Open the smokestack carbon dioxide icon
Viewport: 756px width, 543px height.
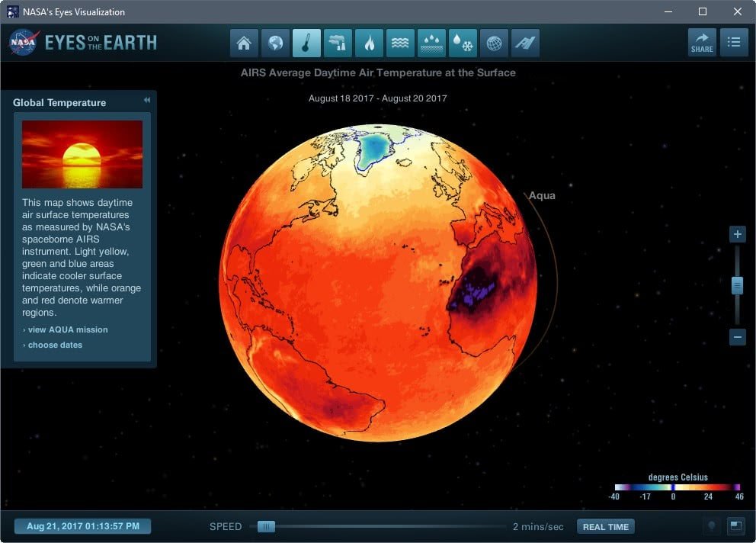click(x=338, y=43)
